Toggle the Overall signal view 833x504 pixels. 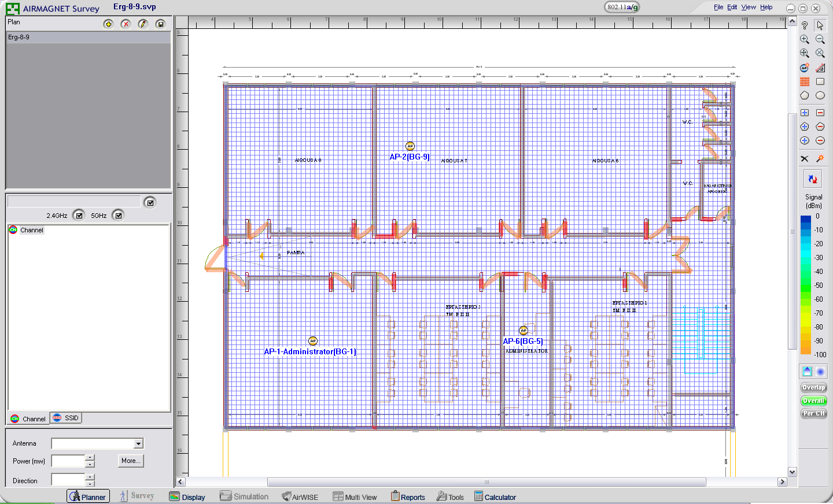tap(813, 401)
